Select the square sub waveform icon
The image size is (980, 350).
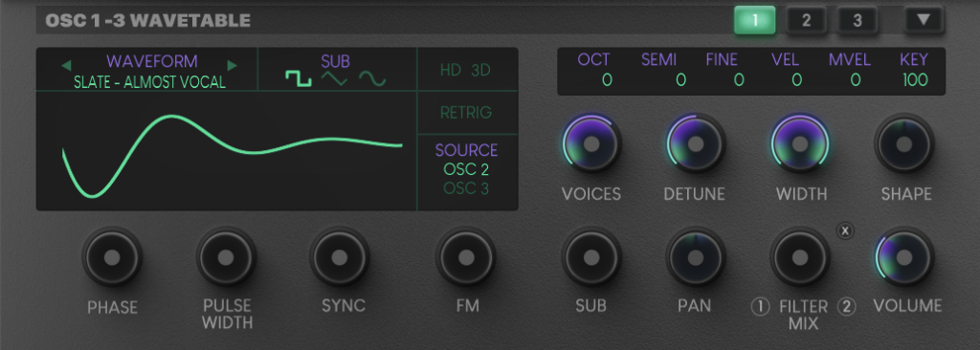pyautogui.click(x=299, y=78)
